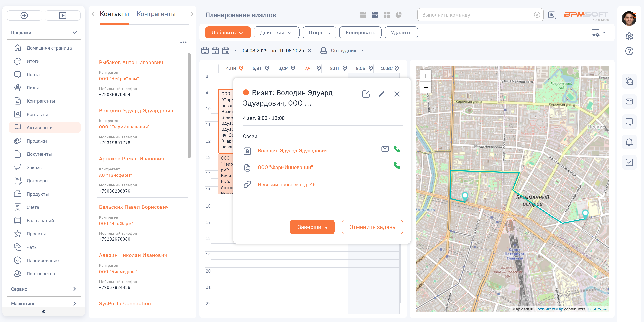Collapse the Продажи sidebar section
The height and width of the screenshot is (322, 644).
point(43,33)
